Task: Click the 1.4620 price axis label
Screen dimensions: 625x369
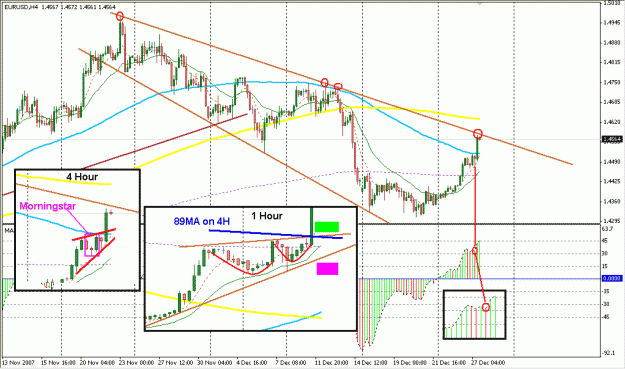Action: 612,122
